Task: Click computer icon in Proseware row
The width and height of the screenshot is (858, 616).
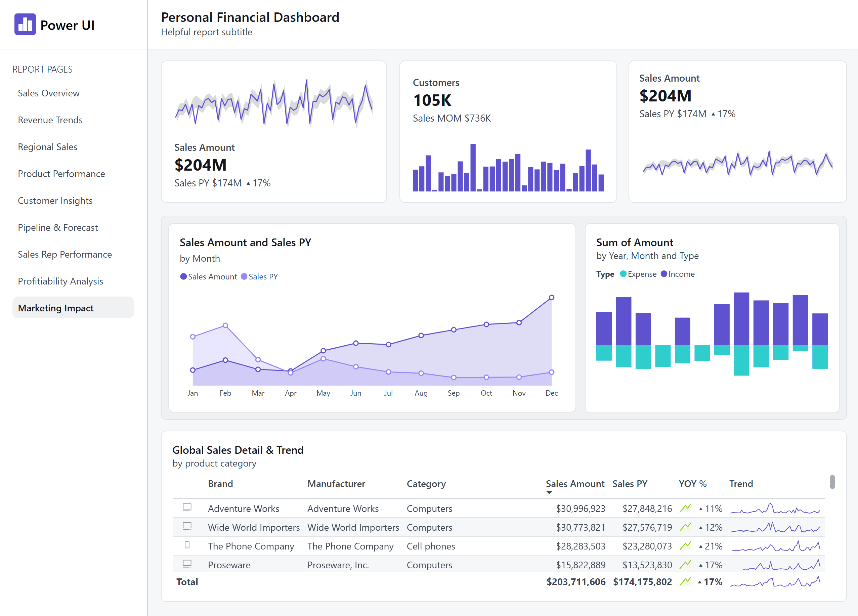Action: tap(187, 564)
